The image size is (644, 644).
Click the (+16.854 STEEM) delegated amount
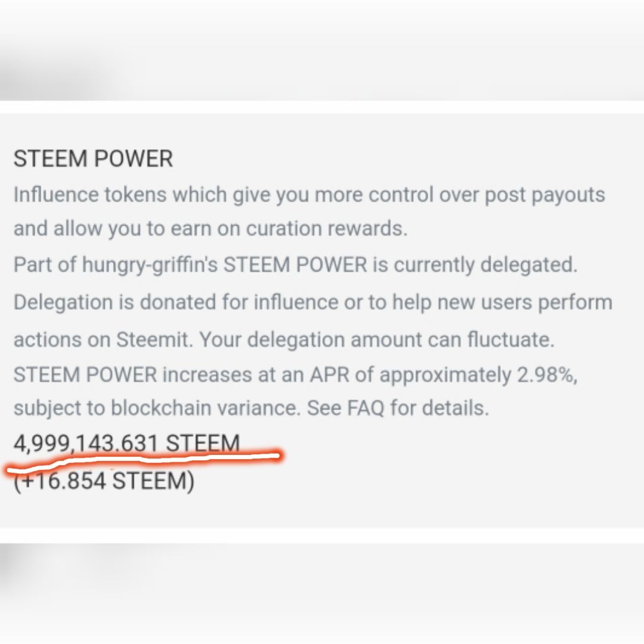104,481
